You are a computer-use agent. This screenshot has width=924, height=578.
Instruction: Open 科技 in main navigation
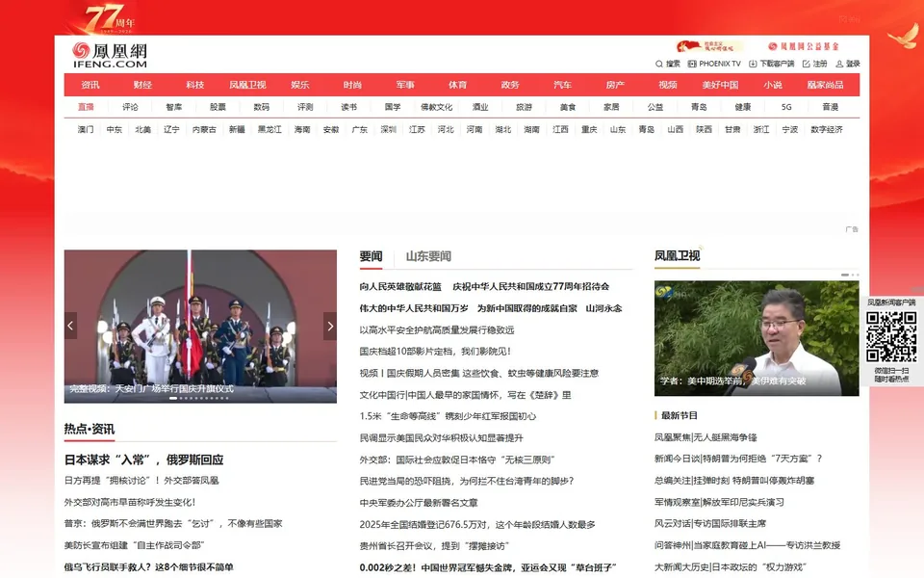195,85
